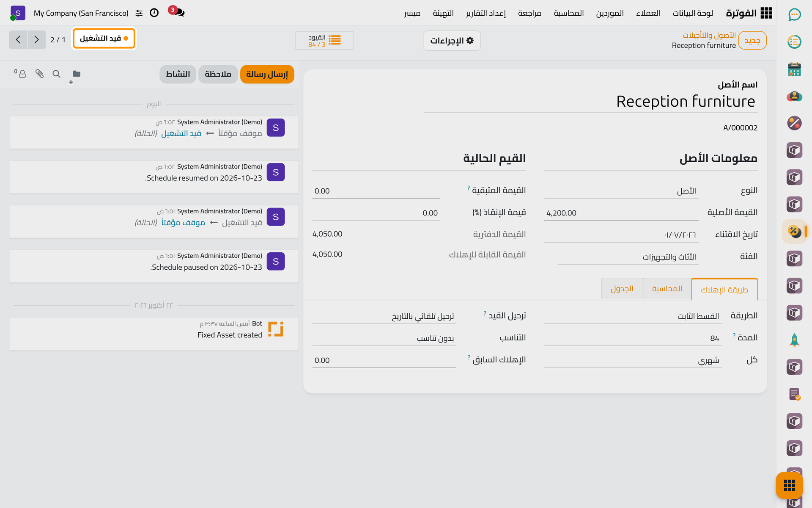Screen dimensions: 812x508
Task: Edit the المدة duration field showing 84
Action: pyautogui.click(x=633, y=338)
